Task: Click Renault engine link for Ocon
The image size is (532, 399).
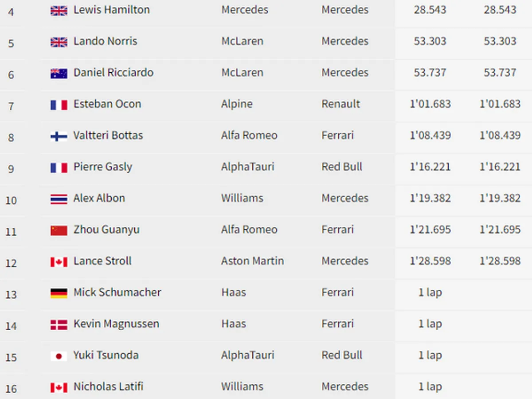Action: click(340, 104)
